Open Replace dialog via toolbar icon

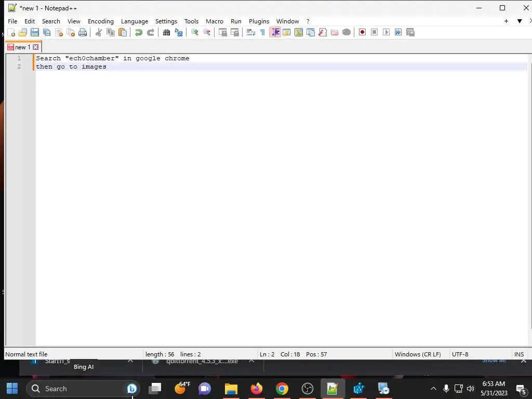[179, 32]
